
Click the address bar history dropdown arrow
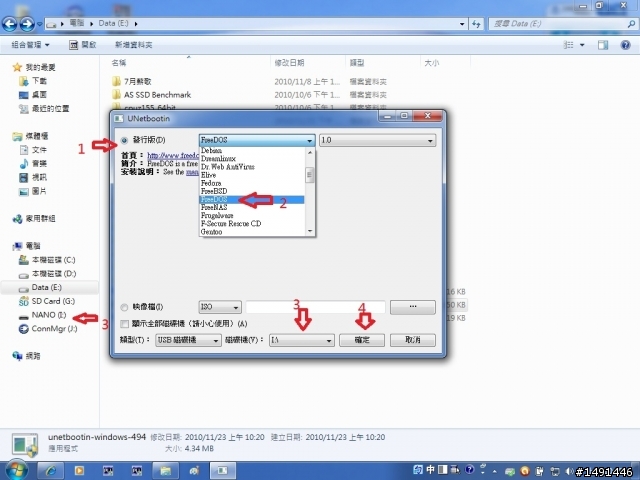pyautogui.click(x=462, y=24)
